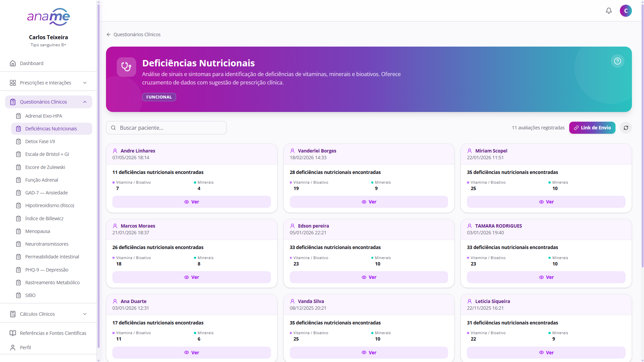The height and width of the screenshot is (362, 644).
Task: Click the Referências book icon
Action: (13, 333)
